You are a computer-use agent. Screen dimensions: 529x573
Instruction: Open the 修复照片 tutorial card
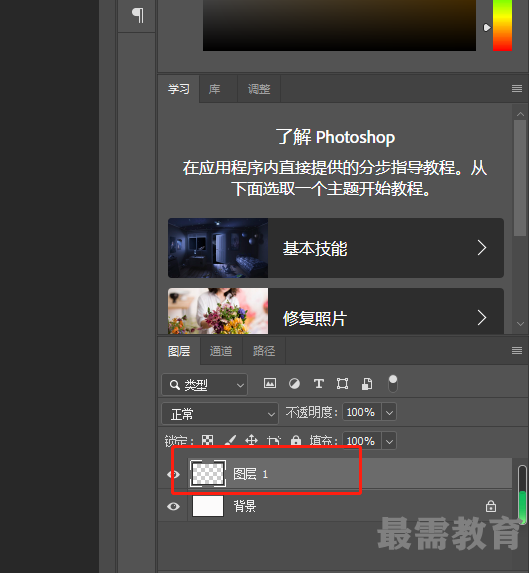336,311
